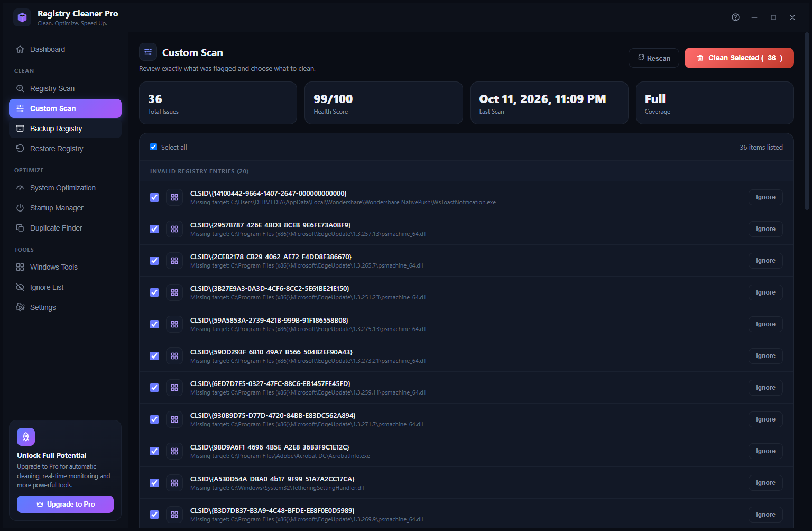Click the Rescan button
The image size is (812, 531).
[654, 58]
